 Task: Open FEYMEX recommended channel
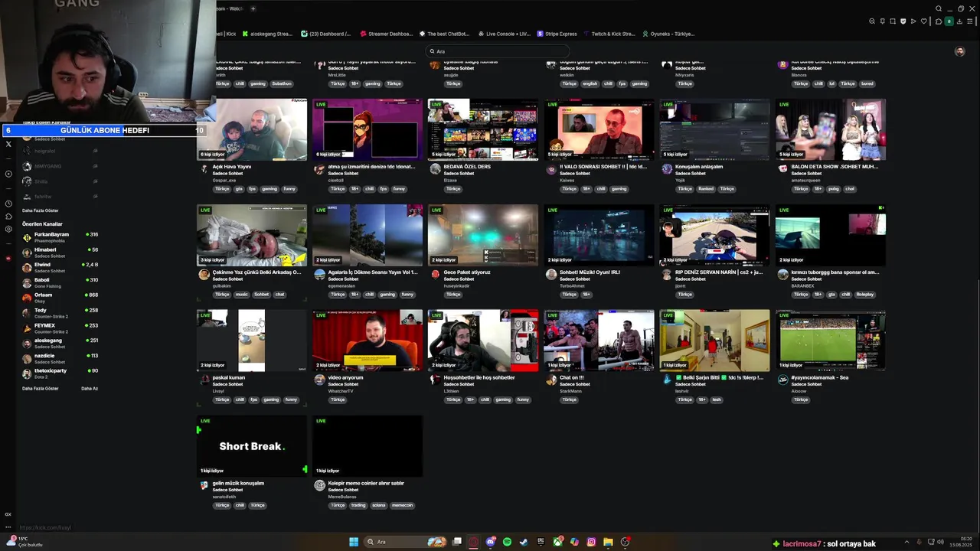[60, 328]
